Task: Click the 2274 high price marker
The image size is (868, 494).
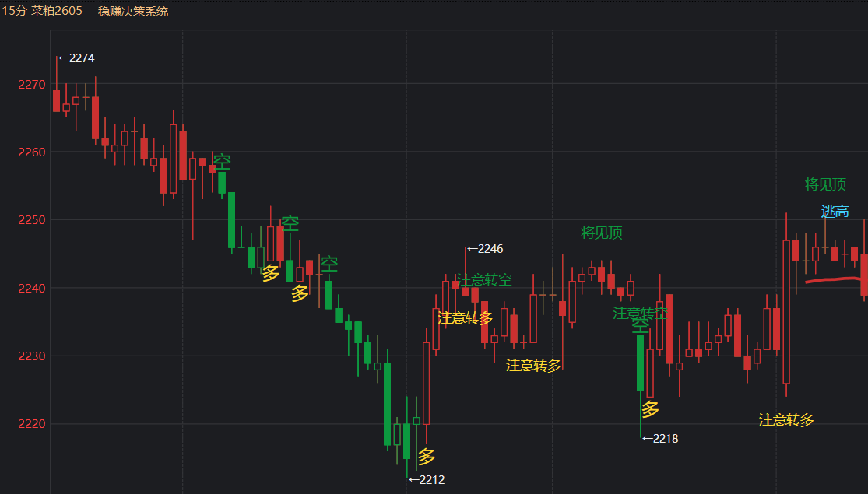Action: [x=76, y=58]
